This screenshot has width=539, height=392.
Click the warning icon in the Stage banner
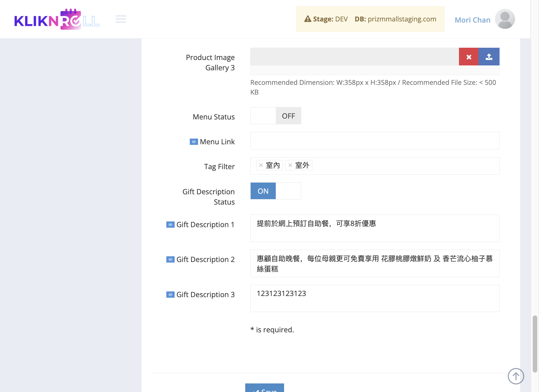coord(308,19)
